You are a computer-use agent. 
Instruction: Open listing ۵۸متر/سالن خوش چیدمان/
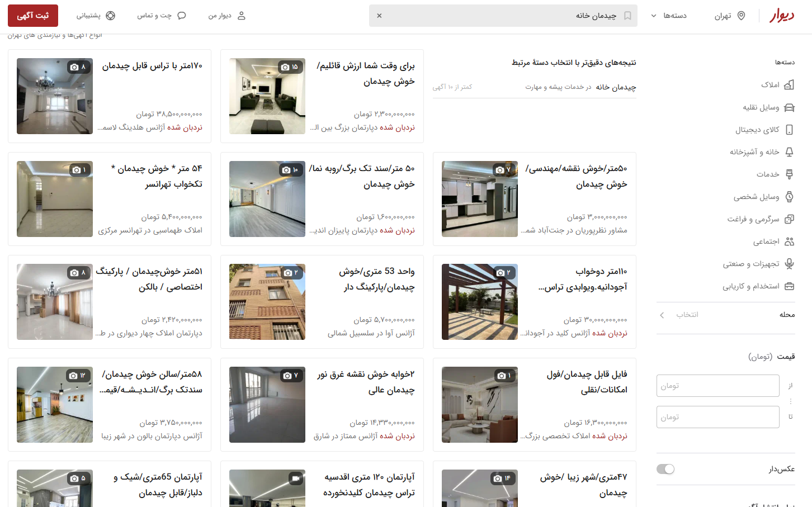pyautogui.click(x=110, y=405)
